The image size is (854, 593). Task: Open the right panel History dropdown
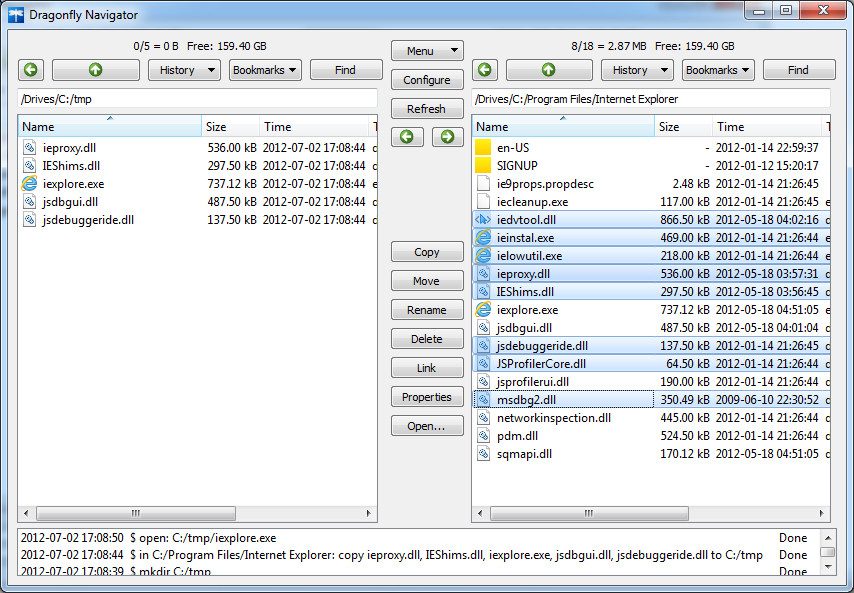[x=637, y=70]
